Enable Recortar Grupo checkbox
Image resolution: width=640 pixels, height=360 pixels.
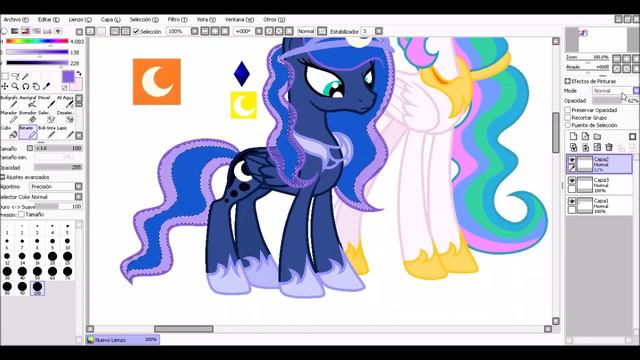coord(567,118)
